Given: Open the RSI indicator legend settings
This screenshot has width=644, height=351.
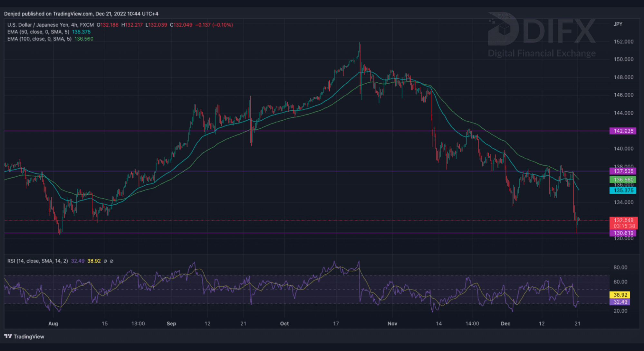Looking at the screenshot, I should coord(37,261).
